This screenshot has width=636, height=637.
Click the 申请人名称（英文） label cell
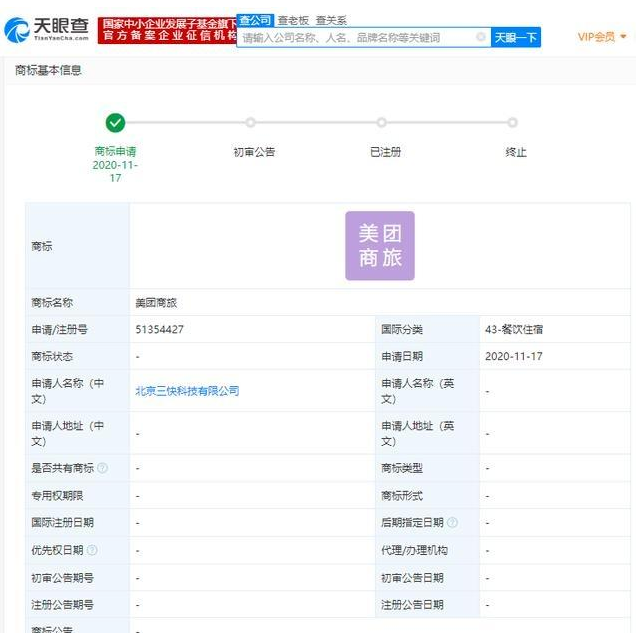427,391
